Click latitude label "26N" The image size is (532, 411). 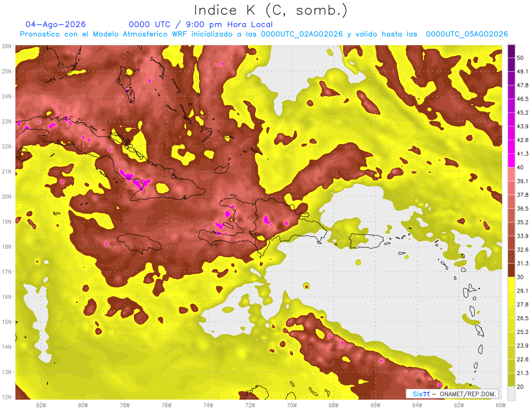point(7,46)
